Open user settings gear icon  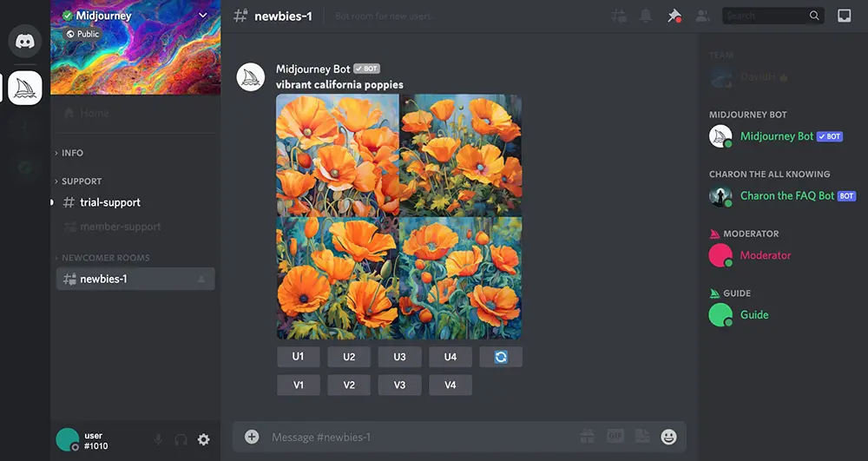(x=203, y=439)
